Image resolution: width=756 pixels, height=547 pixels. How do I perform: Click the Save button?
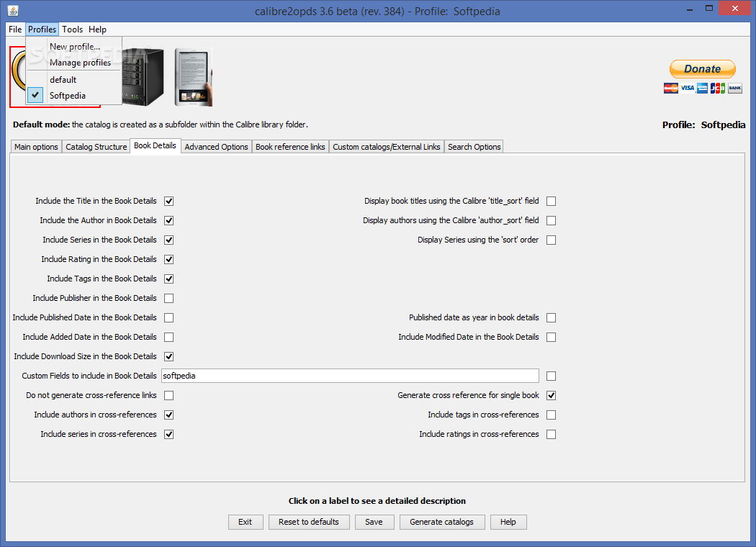pyautogui.click(x=374, y=522)
